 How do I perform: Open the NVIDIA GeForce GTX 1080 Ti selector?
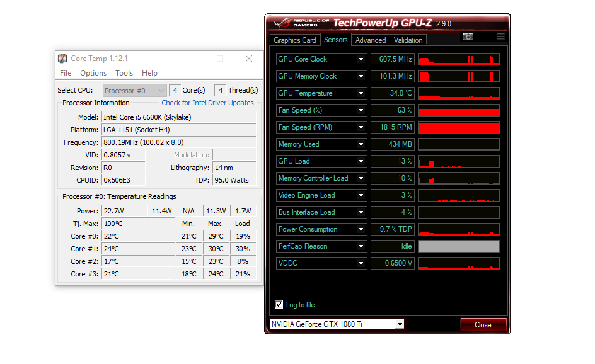click(x=337, y=324)
